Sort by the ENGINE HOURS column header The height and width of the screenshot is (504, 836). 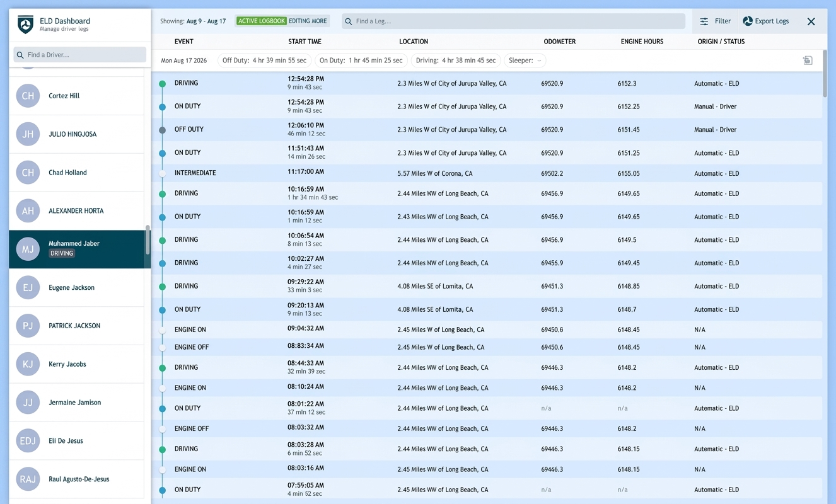642,42
